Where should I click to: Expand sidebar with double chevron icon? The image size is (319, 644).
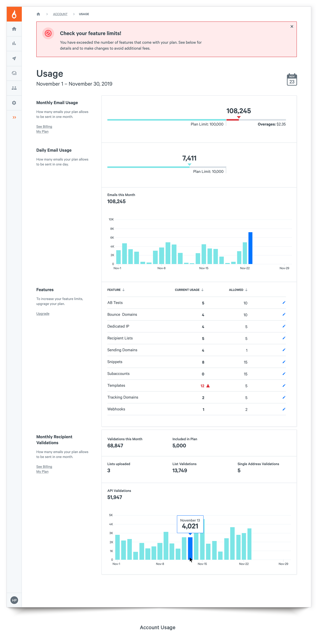14,117
